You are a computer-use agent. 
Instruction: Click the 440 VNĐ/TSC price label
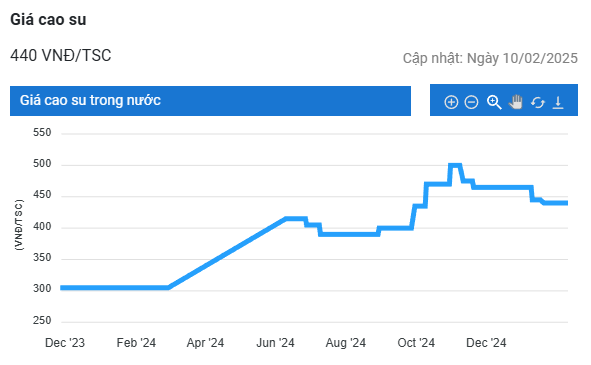(x=61, y=55)
